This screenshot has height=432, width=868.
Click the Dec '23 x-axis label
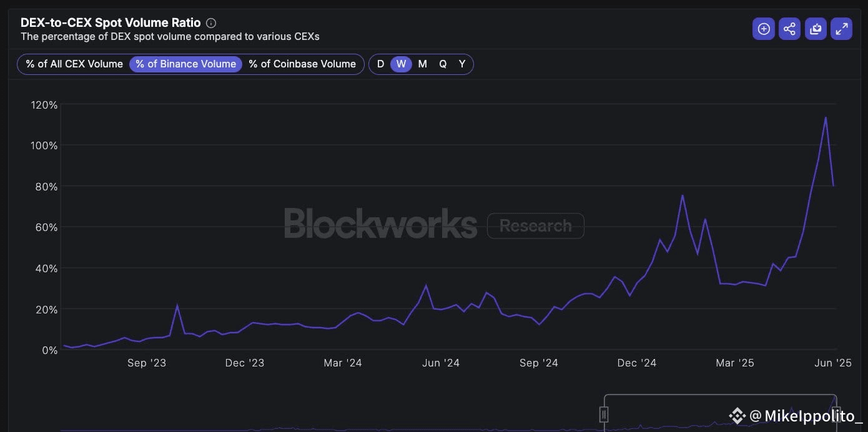pyautogui.click(x=244, y=363)
